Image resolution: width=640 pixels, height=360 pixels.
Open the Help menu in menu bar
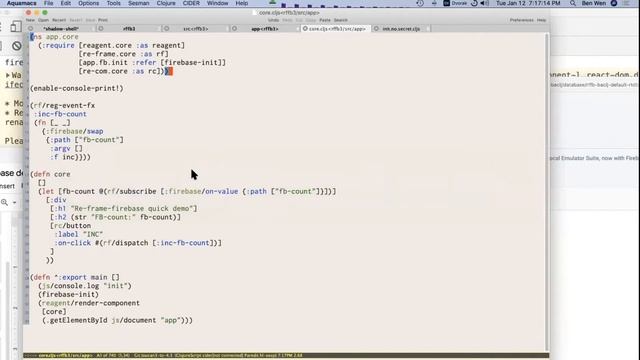[242, 3]
